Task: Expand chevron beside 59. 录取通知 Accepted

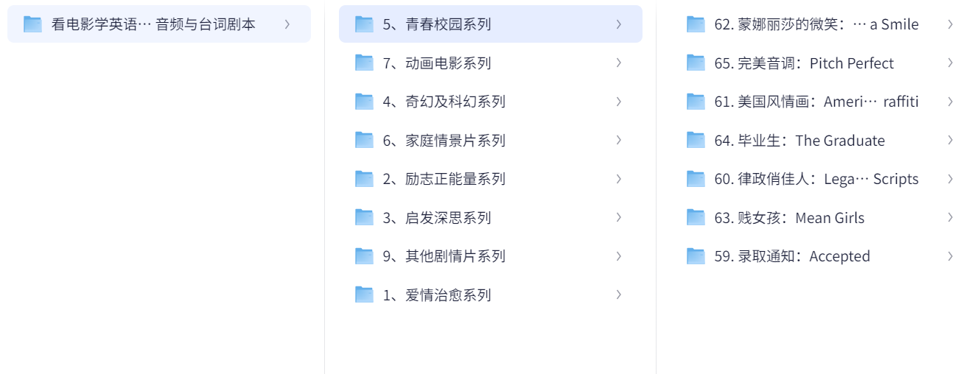Action: pos(950,256)
